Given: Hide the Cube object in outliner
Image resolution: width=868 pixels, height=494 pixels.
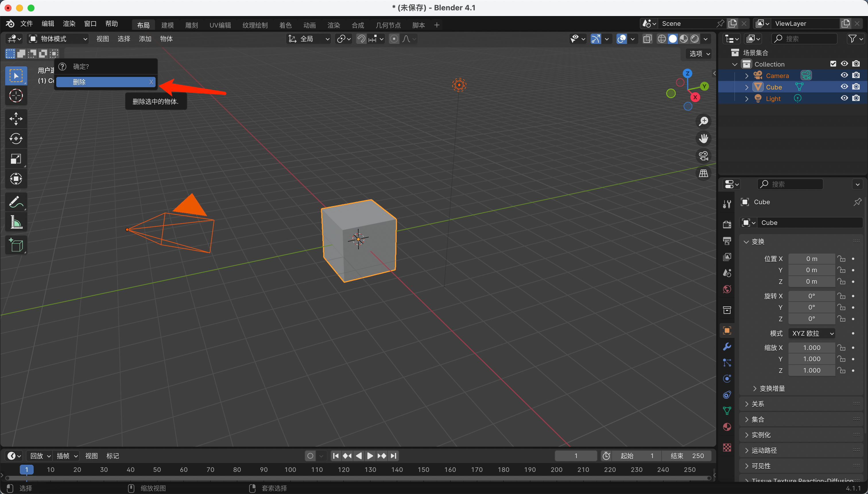Looking at the screenshot, I should coord(844,87).
